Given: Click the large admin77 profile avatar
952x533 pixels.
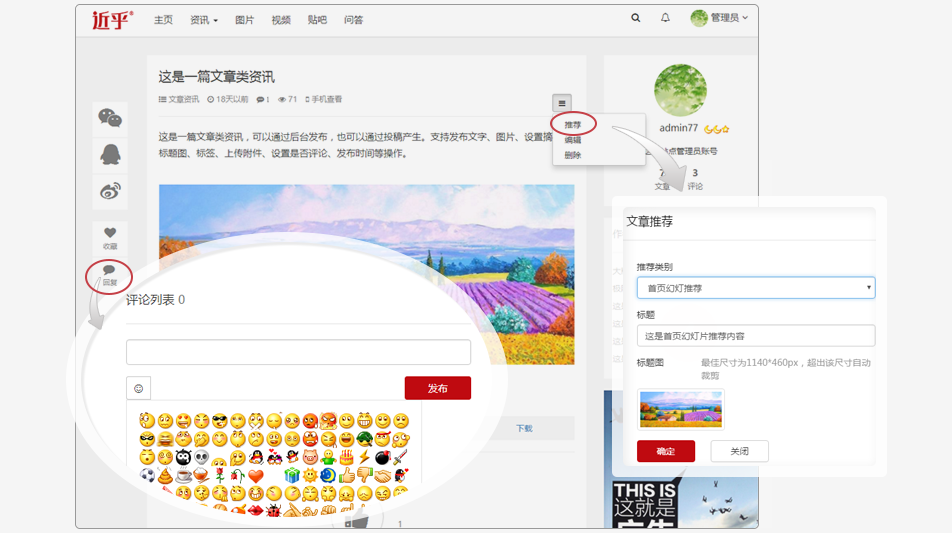Looking at the screenshot, I should (x=681, y=90).
